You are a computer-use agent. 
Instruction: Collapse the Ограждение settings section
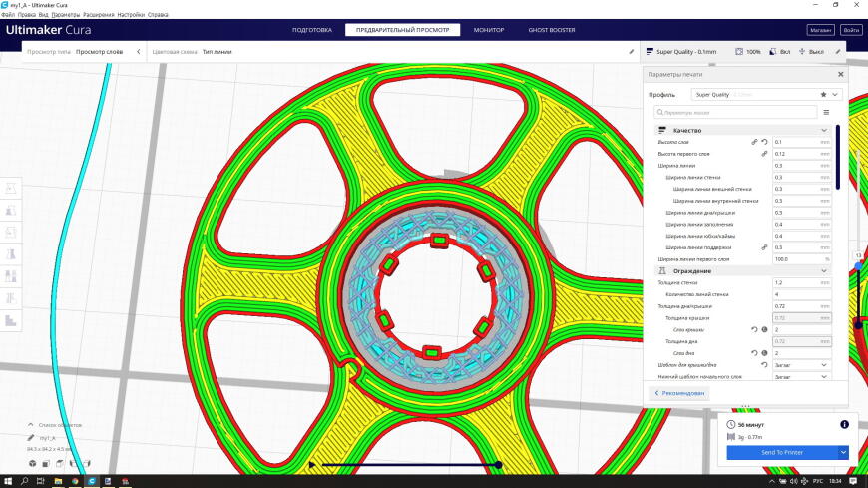[824, 271]
